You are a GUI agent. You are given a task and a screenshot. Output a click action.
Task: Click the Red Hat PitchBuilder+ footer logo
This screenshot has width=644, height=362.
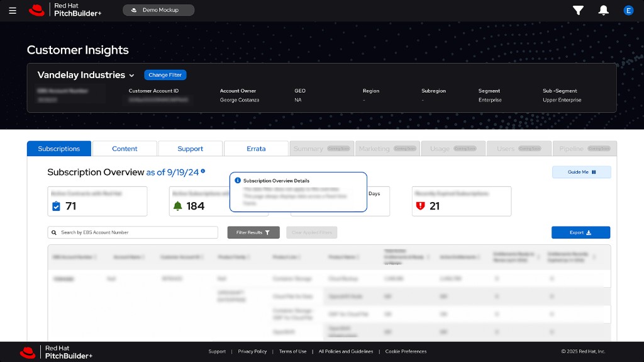click(x=56, y=352)
